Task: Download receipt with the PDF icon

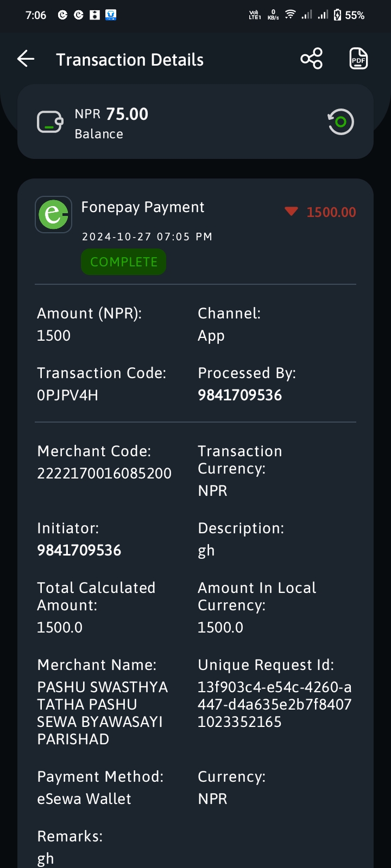Action: [358, 59]
